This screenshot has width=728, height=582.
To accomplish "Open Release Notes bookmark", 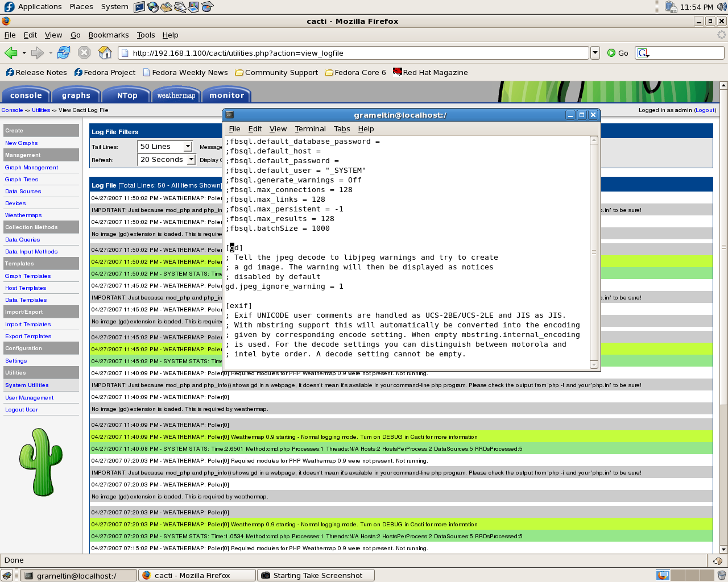I will tap(36, 72).
